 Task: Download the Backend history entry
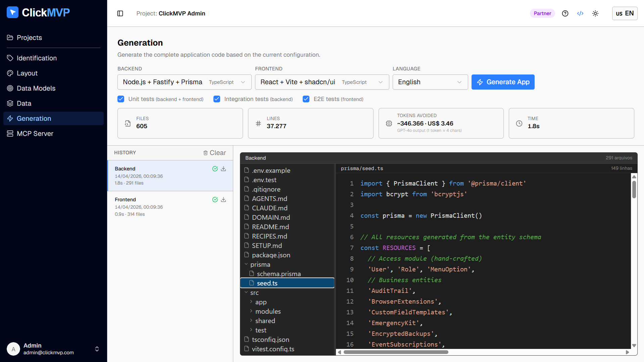point(224,169)
